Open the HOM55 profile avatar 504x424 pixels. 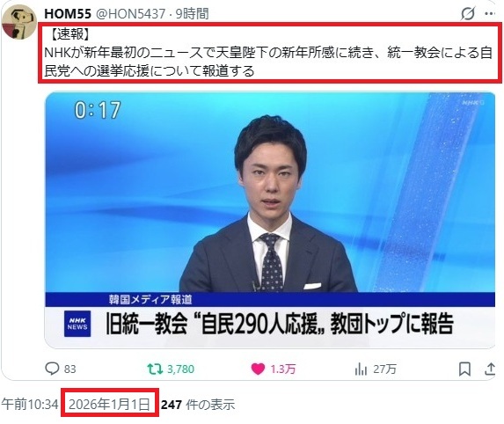(18, 23)
